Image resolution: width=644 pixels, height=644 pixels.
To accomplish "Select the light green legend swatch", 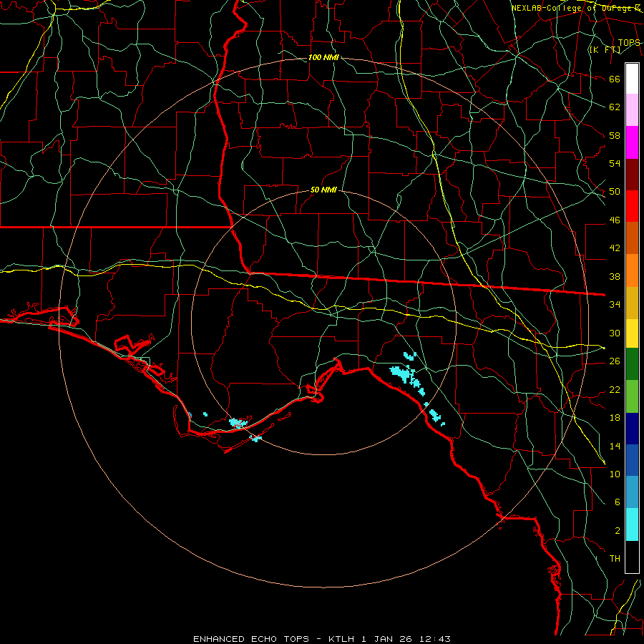I will (632, 396).
